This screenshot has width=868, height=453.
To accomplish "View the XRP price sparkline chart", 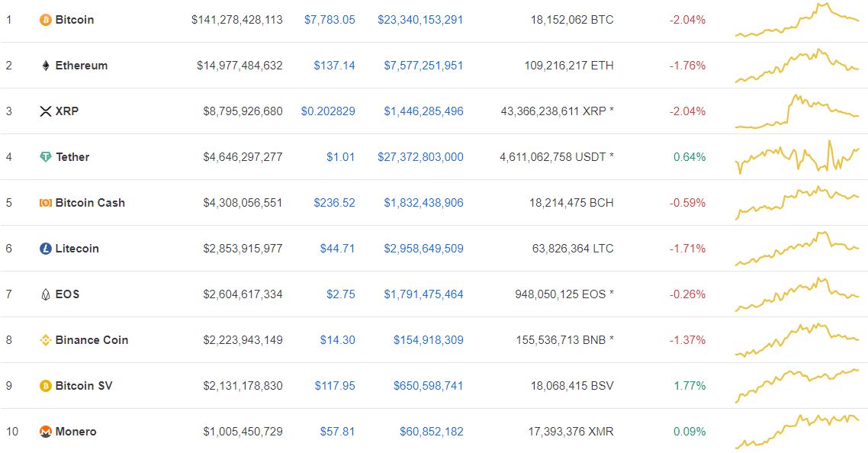I will tap(796, 111).
